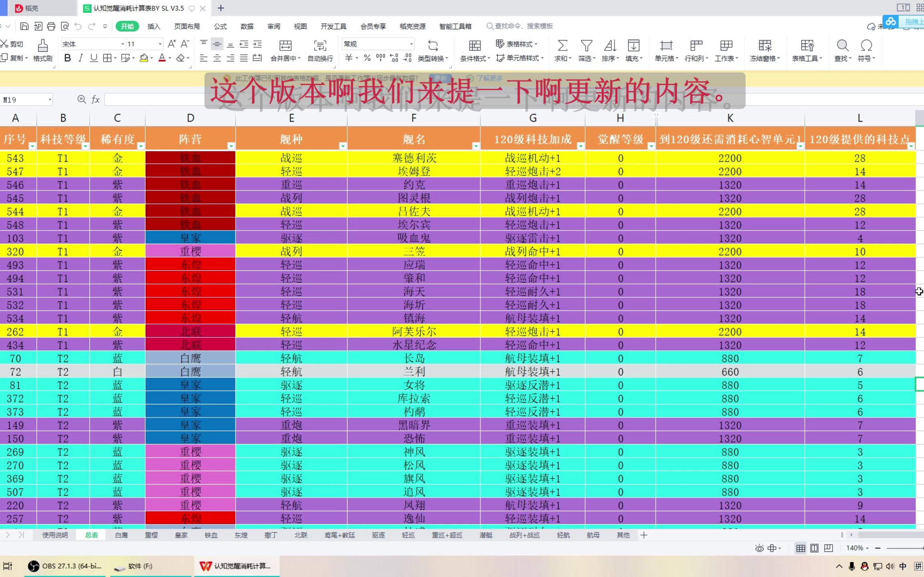The width and height of the screenshot is (924, 577).
Task: Open the fill color bucket swatch
Action: click(144, 58)
